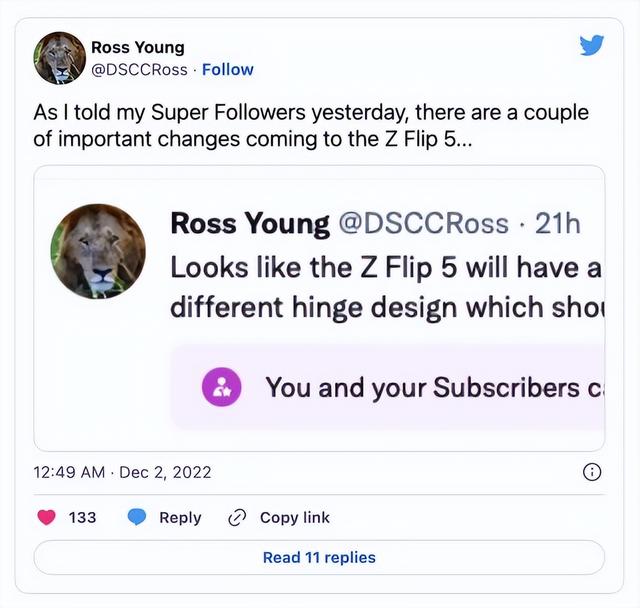Like the tweet with the heart icon
Viewport: 640px width, 608px height.
point(46,517)
